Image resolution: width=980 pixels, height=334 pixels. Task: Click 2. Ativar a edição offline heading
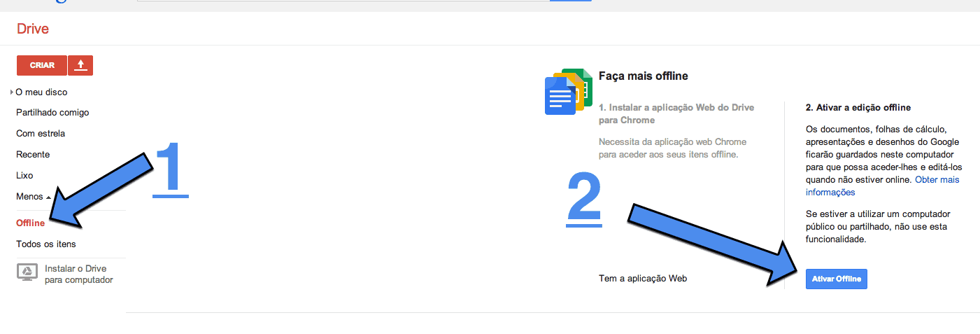[x=858, y=108]
